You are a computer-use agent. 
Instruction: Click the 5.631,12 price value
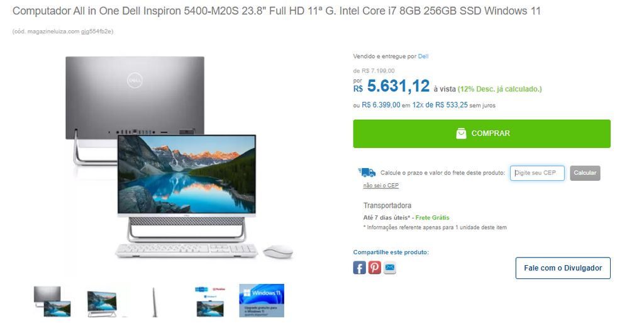coord(398,86)
